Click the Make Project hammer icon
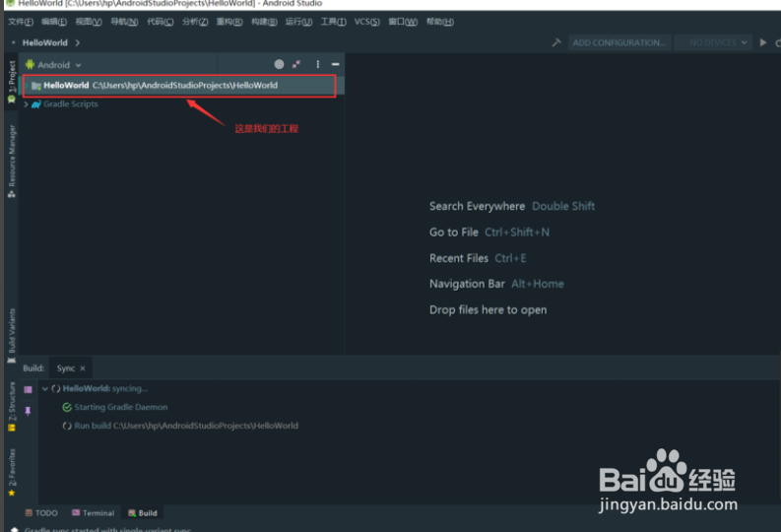 556,42
